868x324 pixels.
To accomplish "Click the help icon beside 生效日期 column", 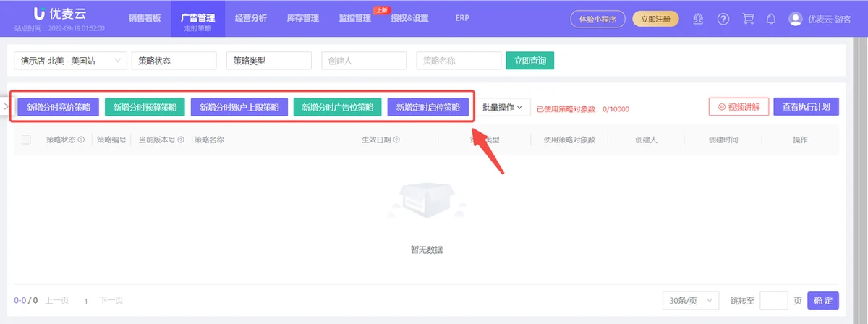I will tap(396, 140).
